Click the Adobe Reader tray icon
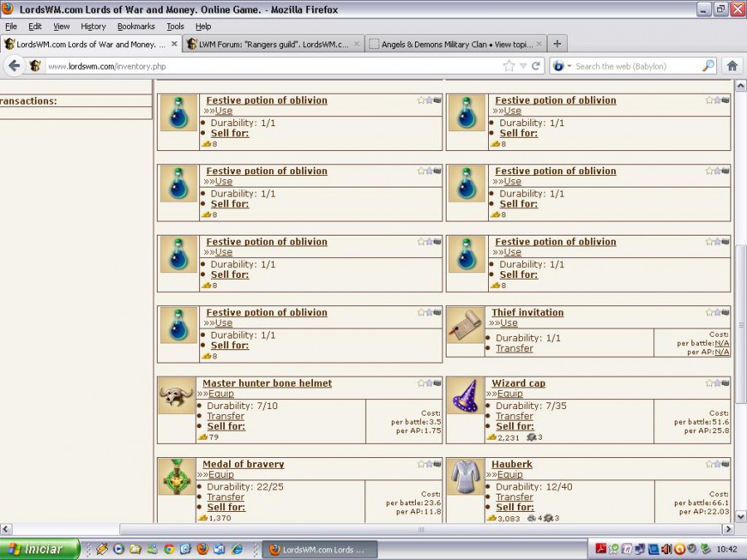 click(601, 549)
